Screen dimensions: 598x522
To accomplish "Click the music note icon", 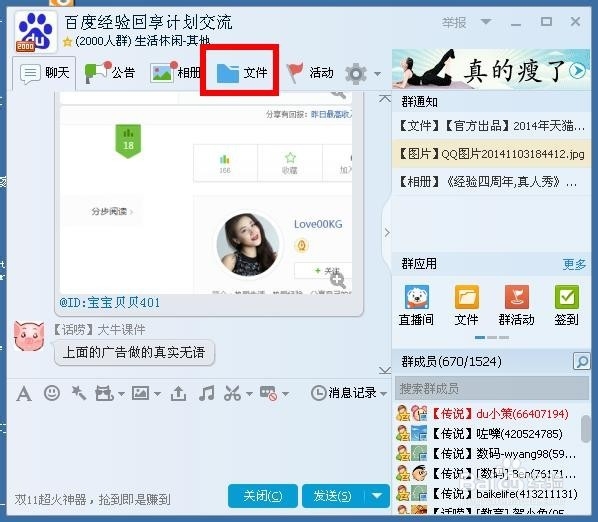I will click(206, 393).
